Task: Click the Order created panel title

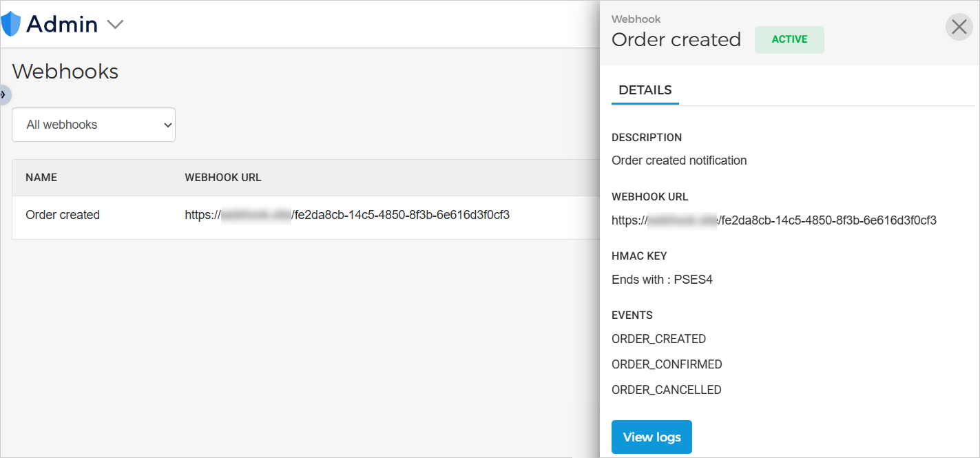Action: (676, 40)
